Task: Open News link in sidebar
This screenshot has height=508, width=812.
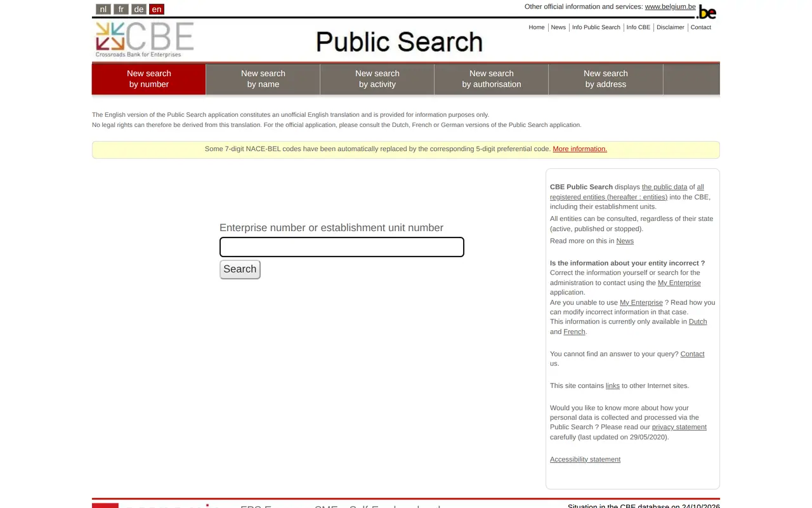Action: tap(625, 241)
